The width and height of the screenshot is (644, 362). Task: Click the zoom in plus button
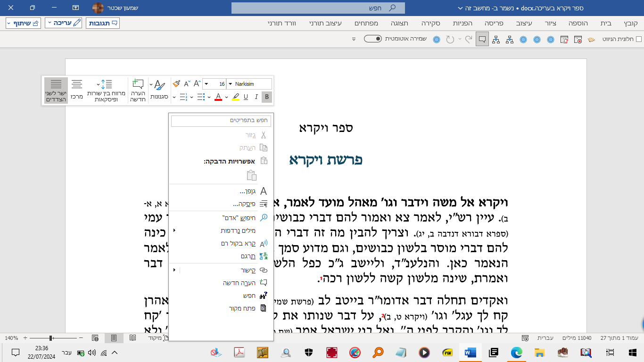tap(25, 338)
